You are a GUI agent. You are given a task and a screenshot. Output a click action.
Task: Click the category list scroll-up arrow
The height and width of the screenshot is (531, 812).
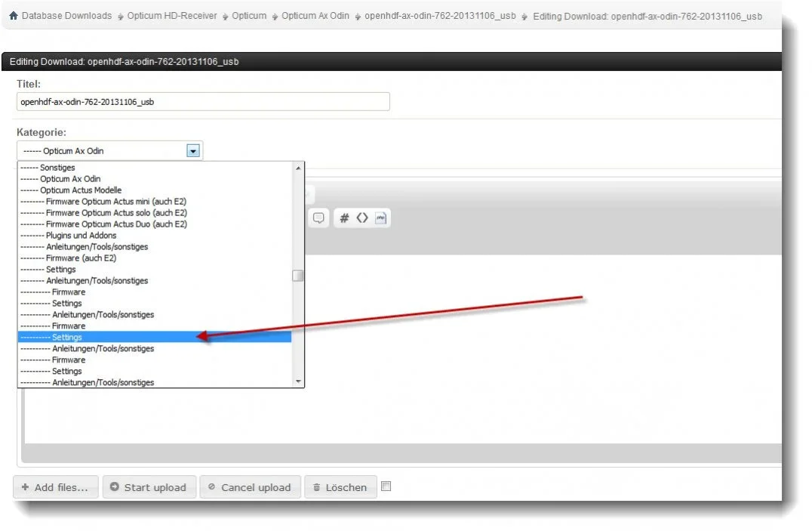(x=298, y=168)
